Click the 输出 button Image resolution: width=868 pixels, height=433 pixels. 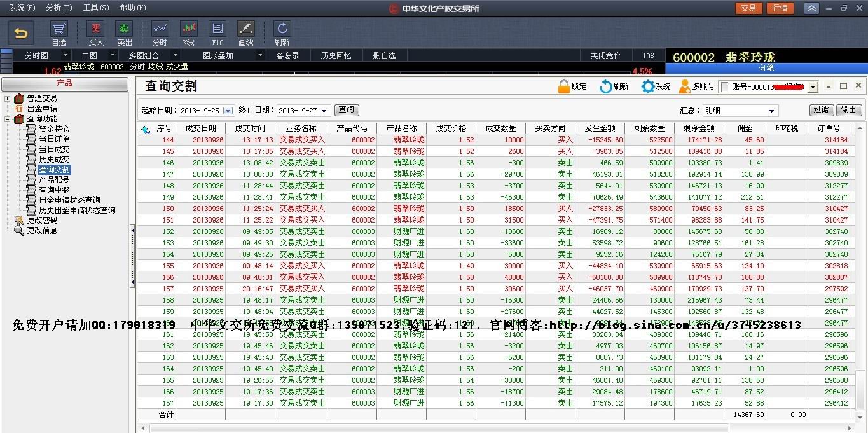848,109
